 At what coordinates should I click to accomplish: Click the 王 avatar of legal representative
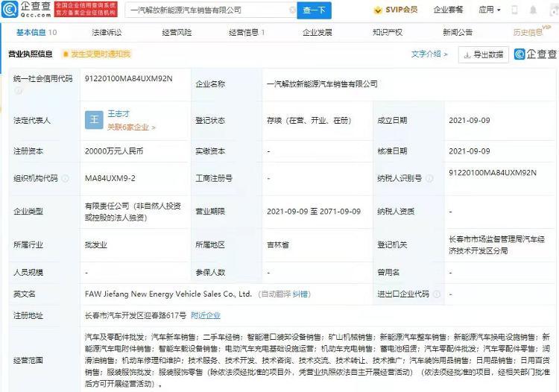coord(94,120)
